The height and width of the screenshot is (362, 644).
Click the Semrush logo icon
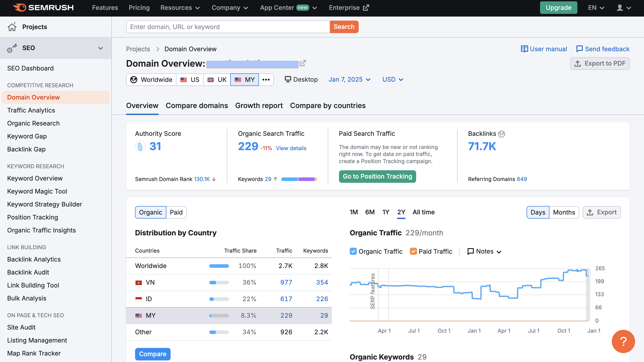pyautogui.click(x=19, y=8)
